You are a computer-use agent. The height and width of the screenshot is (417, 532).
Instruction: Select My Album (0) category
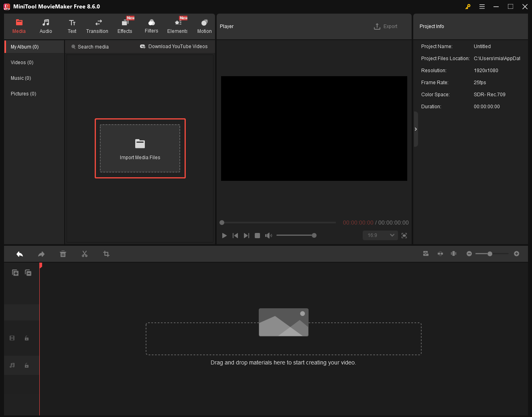pyautogui.click(x=35, y=47)
